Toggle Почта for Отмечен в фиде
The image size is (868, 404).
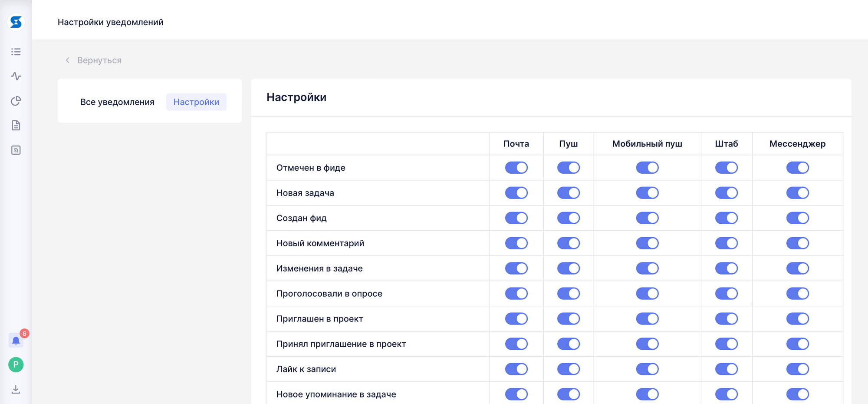(516, 168)
